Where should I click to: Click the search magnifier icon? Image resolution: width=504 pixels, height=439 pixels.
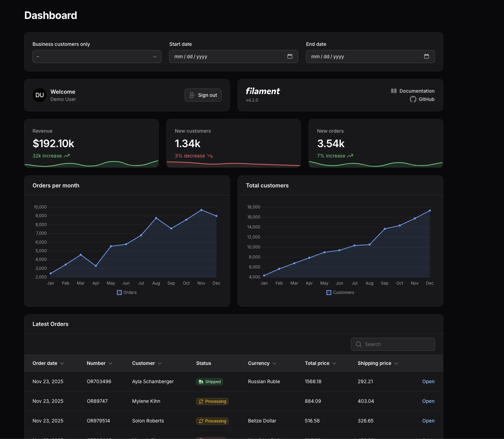[358, 344]
